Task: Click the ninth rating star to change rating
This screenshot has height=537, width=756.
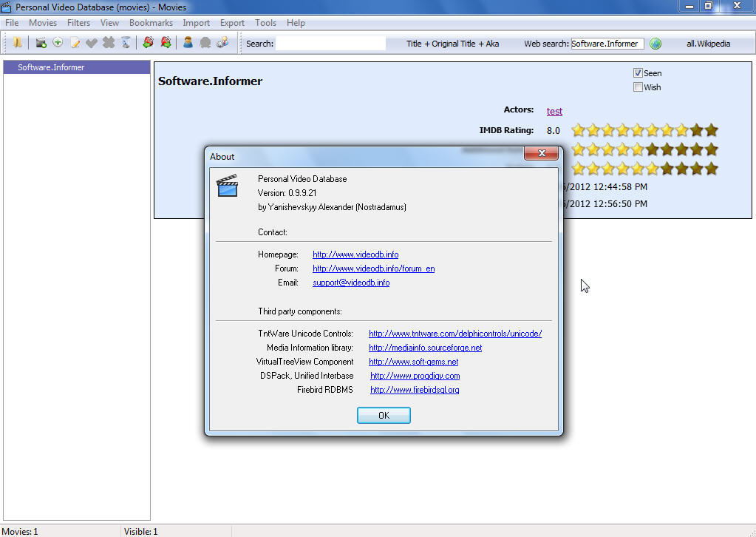Action: tap(696, 130)
